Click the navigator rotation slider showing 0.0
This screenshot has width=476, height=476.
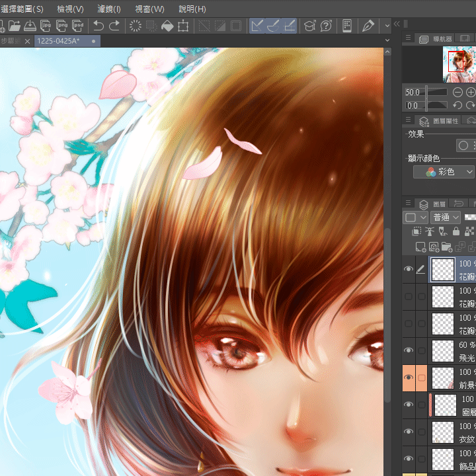pyautogui.click(x=426, y=105)
